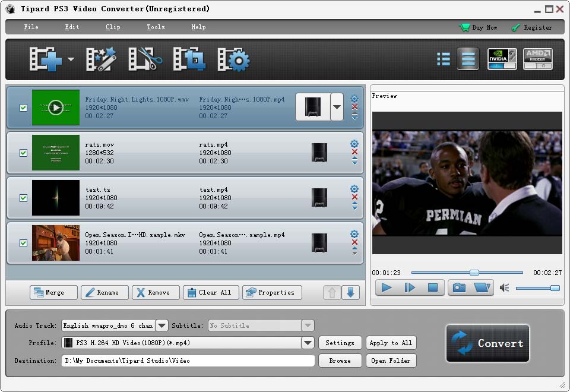Click the PS3 device icon for test.mp4
570x392 pixels.
click(x=319, y=198)
